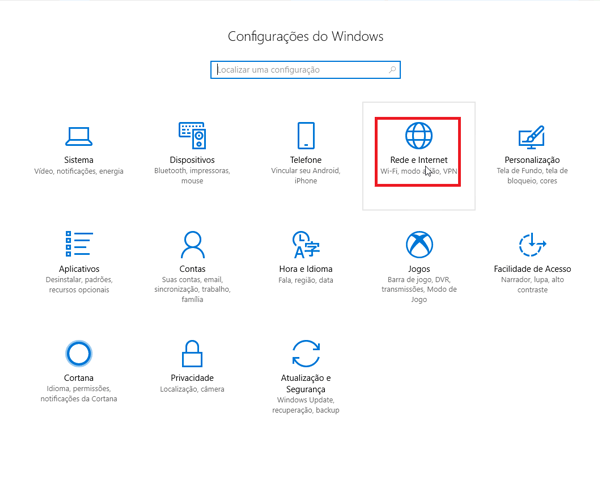Focus the 'Localizar uma configuração' search box
The height and width of the screenshot is (500, 600).
pos(305,70)
